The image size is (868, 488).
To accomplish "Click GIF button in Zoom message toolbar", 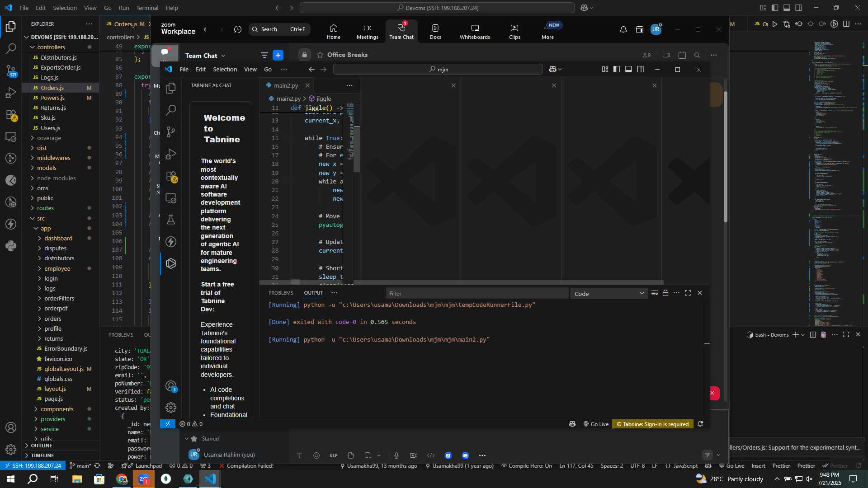I will pos(334,455).
